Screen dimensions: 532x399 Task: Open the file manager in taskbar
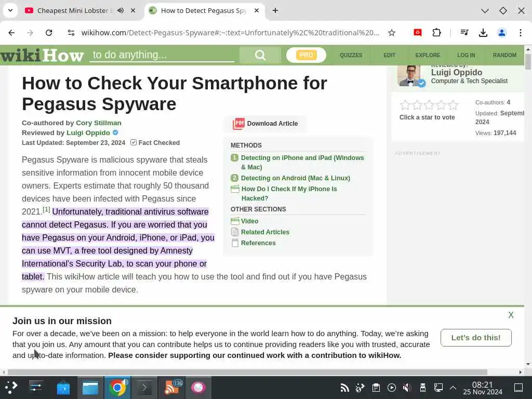click(90, 388)
